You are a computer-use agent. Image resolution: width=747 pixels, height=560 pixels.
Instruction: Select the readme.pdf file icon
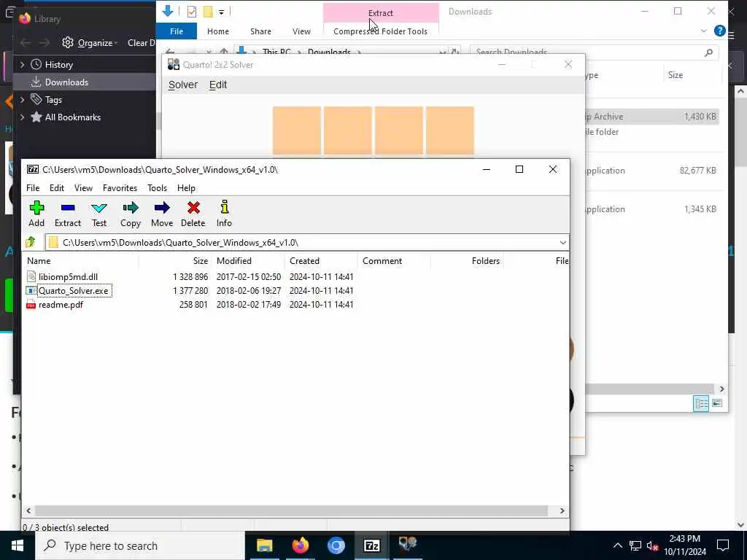click(x=31, y=305)
